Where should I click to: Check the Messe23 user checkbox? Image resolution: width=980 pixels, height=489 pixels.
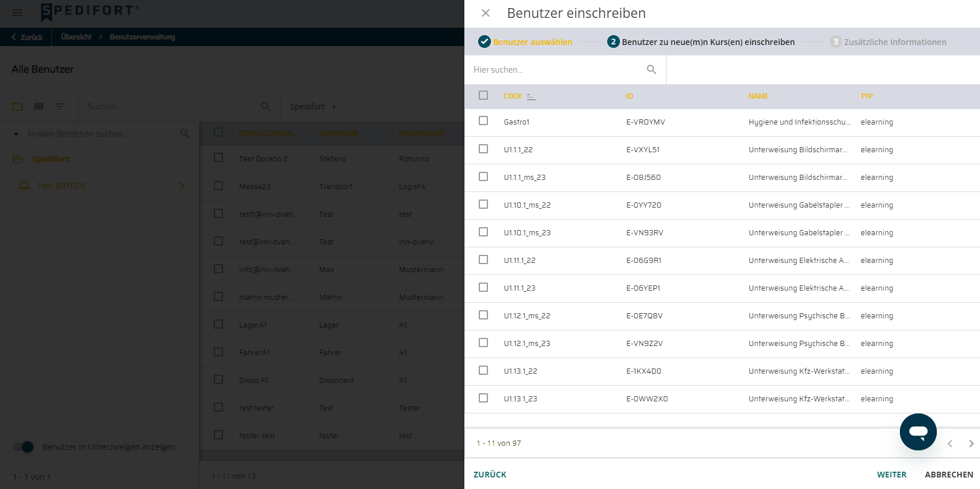coord(218,186)
